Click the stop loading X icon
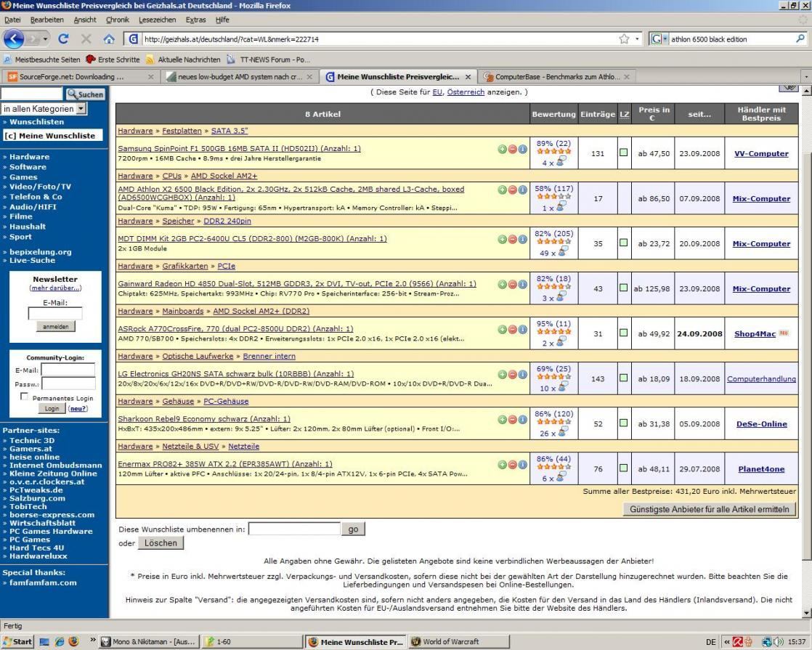 86,38
